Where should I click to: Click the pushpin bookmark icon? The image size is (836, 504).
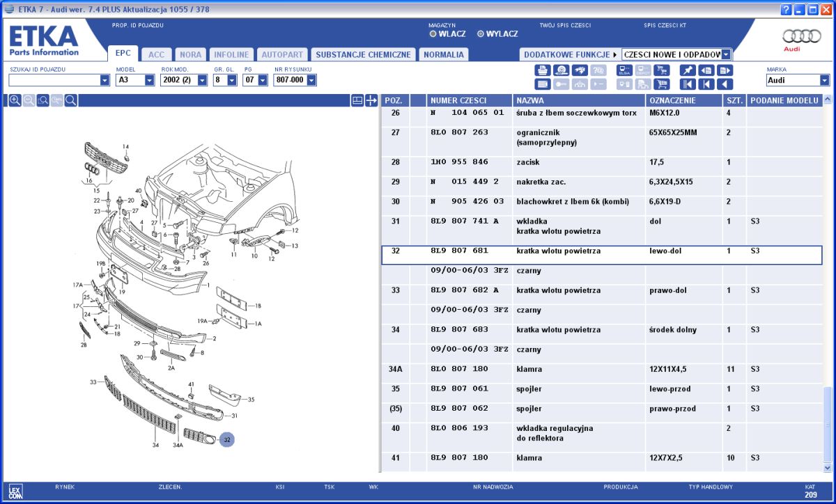(x=688, y=70)
